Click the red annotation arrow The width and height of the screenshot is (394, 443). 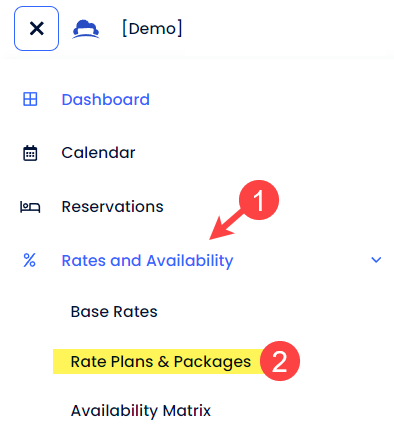point(227,224)
